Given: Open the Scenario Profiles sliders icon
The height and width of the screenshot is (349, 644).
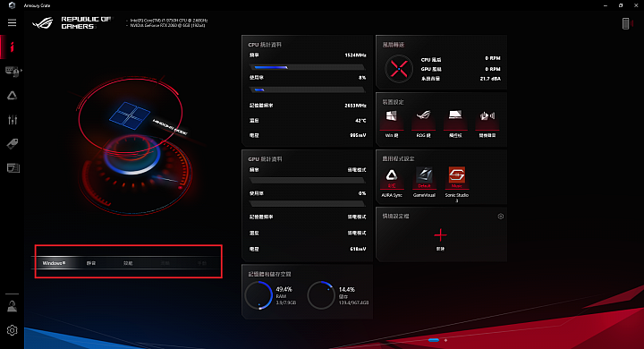Looking at the screenshot, I should pos(13,120).
